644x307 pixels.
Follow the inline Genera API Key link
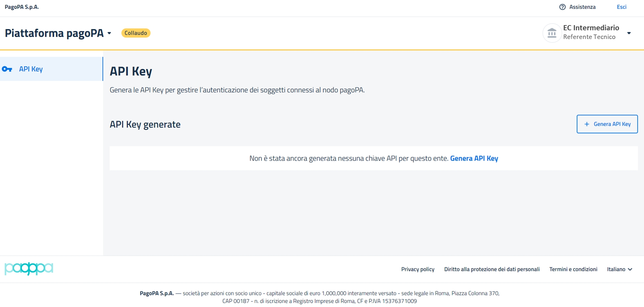coord(474,158)
